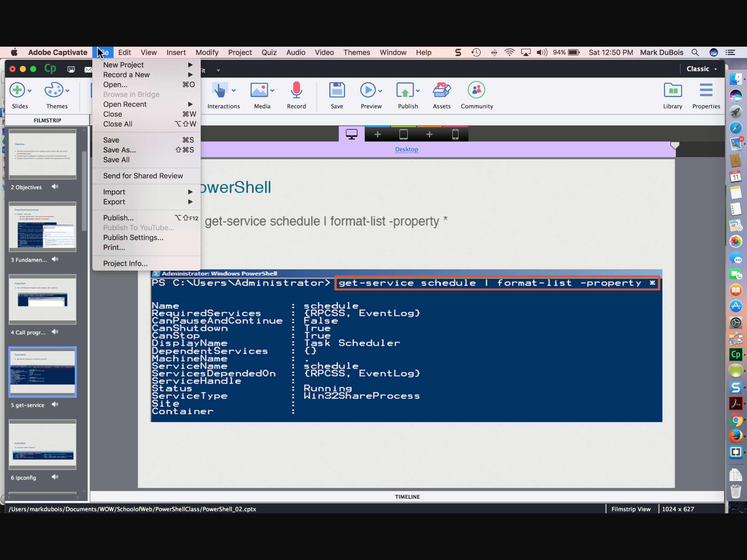Expand the Preview dropdown arrow
Viewport: 747px width, 560px height.
click(380, 91)
